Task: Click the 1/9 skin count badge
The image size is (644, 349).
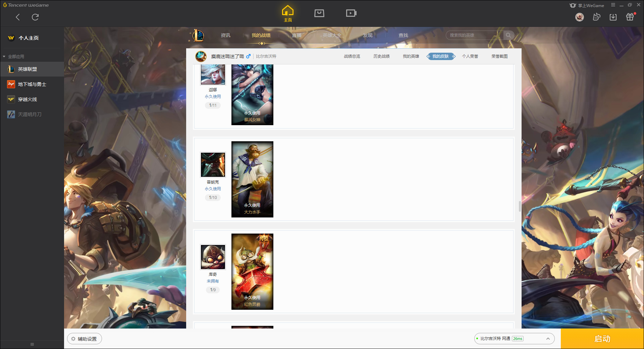Action: 213,290
